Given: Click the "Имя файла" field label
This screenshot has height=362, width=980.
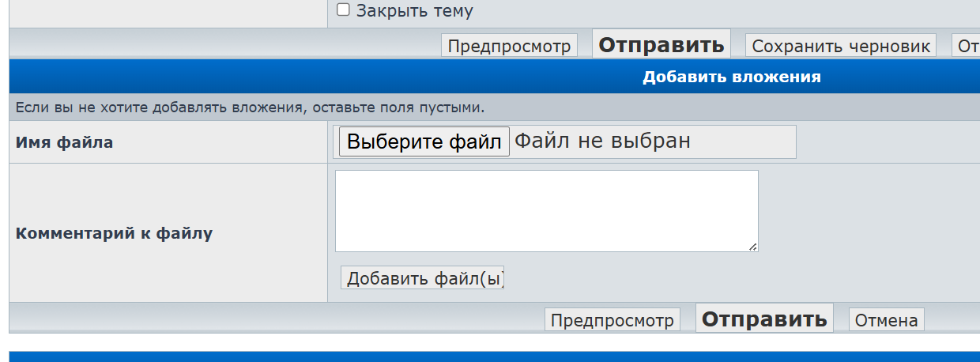Looking at the screenshot, I should (64, 143).
